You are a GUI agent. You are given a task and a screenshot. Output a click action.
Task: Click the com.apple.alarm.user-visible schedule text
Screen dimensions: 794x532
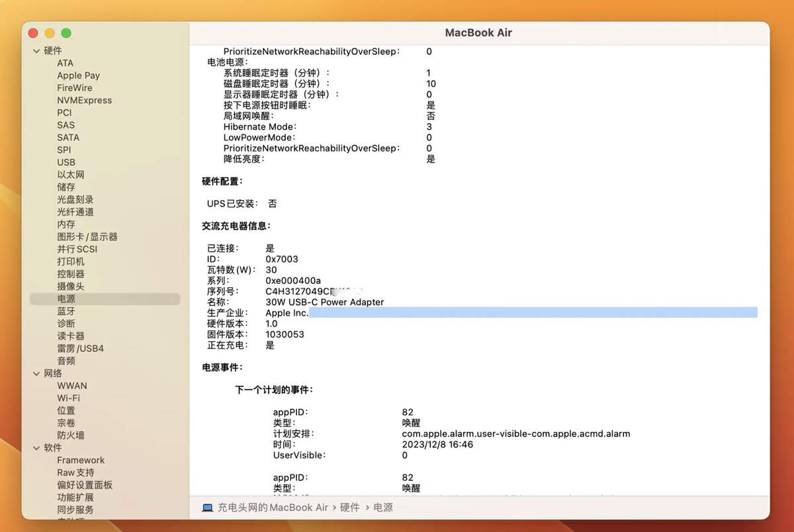pyautogui.click(x=516, y=434)
